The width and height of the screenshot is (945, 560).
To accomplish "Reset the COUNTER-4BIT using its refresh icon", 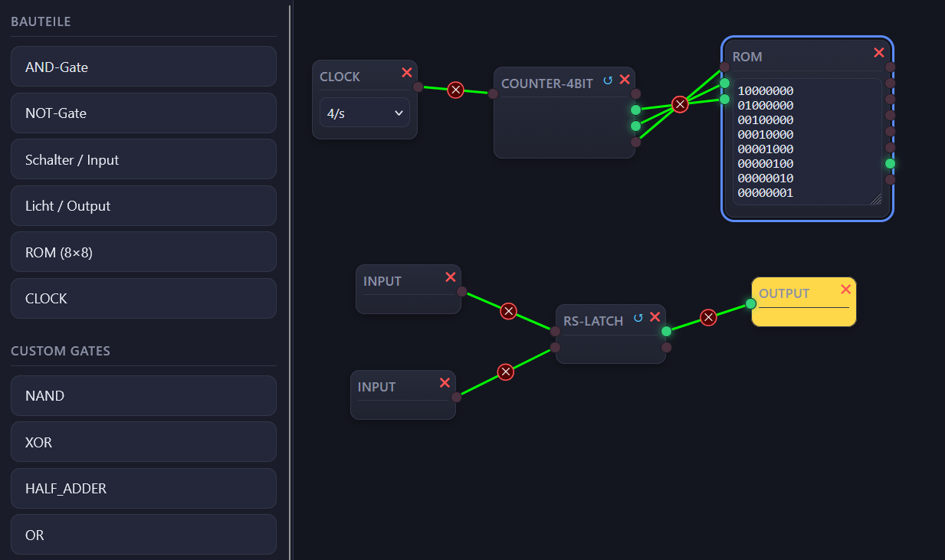I will [608, 80].
